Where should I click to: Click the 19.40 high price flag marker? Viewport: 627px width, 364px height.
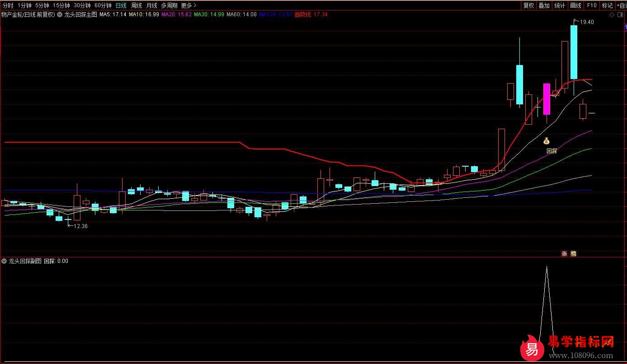(x=584, y=22)
